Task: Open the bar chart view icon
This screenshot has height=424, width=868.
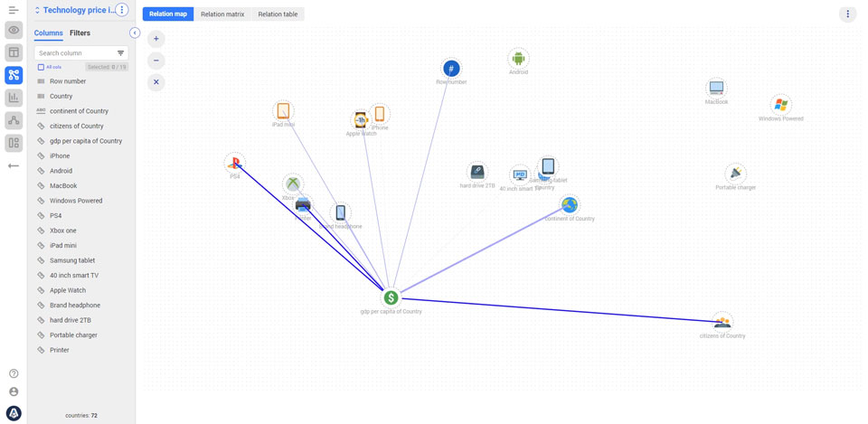Action: coord(14,98)
